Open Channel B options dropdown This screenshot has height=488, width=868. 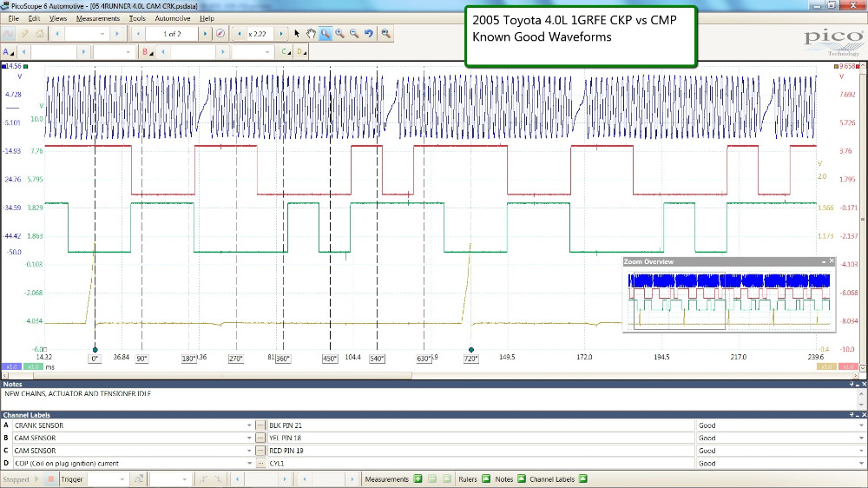pyautogui.click(x=149, y=52)
